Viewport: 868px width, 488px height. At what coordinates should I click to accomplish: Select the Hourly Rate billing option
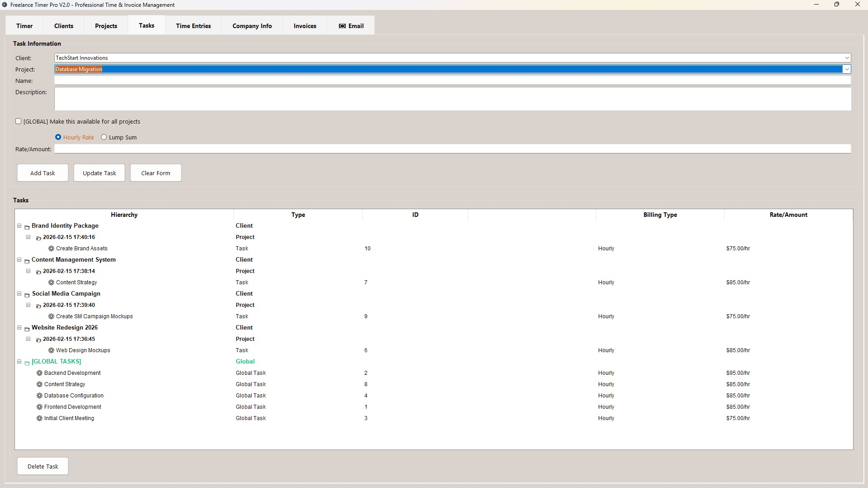tap(58, 137)
